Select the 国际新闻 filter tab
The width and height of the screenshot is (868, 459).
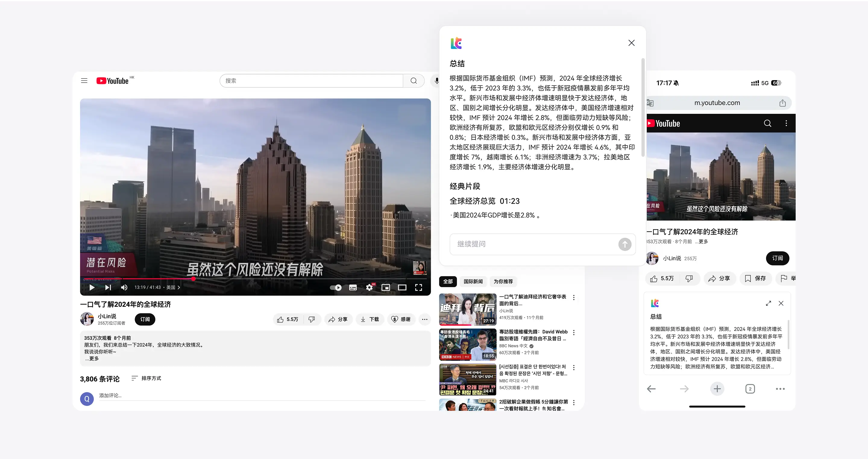click(473, 281)
